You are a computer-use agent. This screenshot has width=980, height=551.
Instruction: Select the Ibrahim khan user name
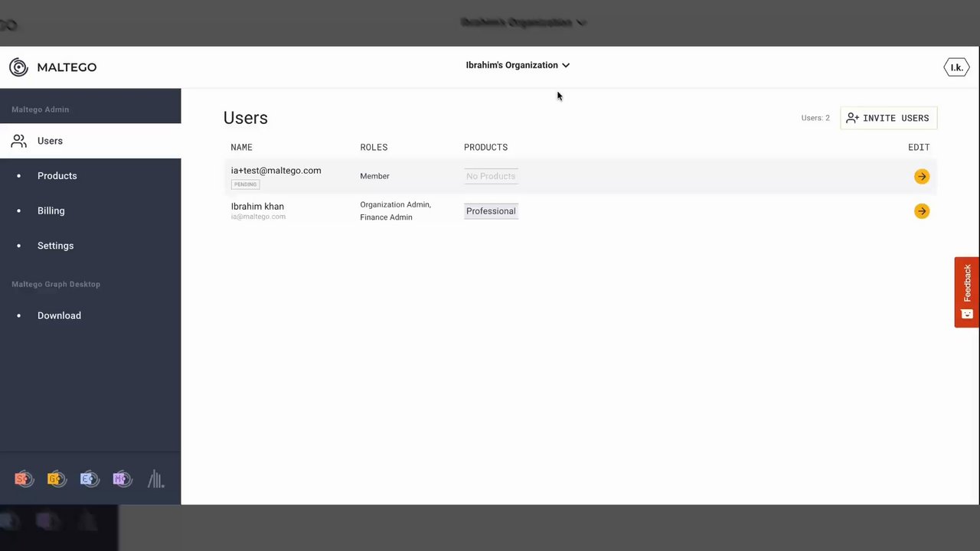[257, 207]
